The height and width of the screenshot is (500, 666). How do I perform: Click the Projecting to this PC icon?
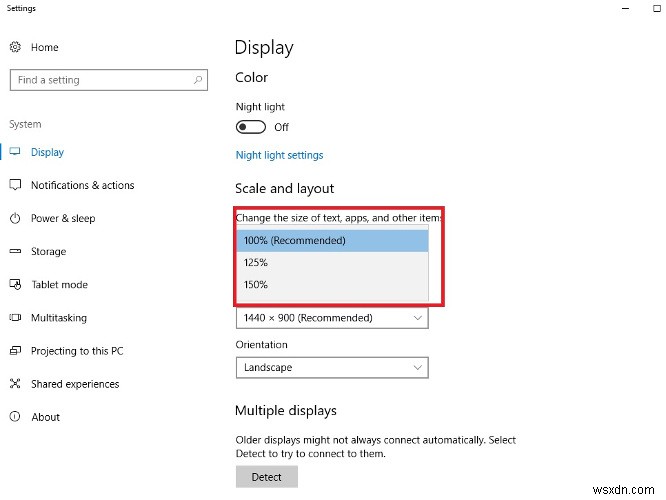[15, 350]
